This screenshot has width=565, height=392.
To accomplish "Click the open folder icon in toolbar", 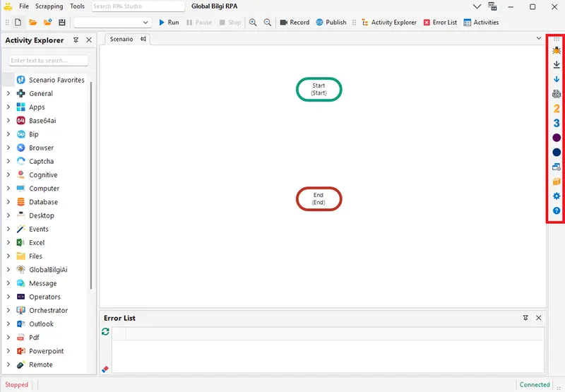I will [x=32, y=23].
